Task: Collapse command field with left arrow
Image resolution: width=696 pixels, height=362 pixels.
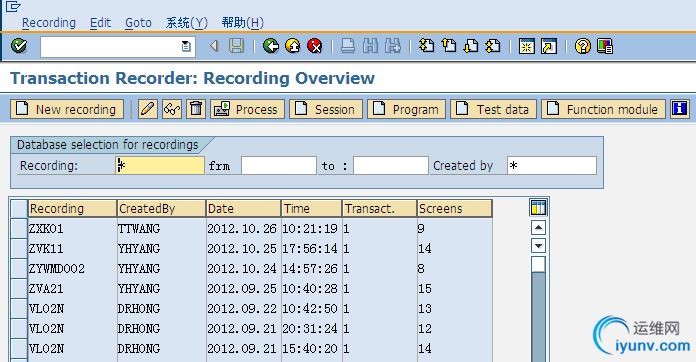Action: point(214,46)
